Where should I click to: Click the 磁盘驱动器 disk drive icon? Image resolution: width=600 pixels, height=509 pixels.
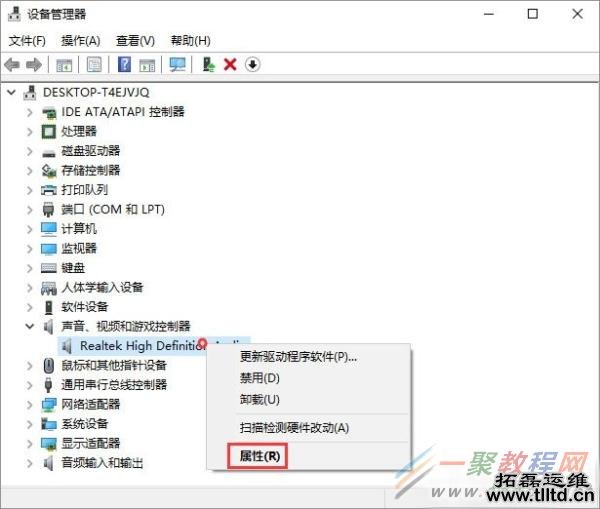49,153
